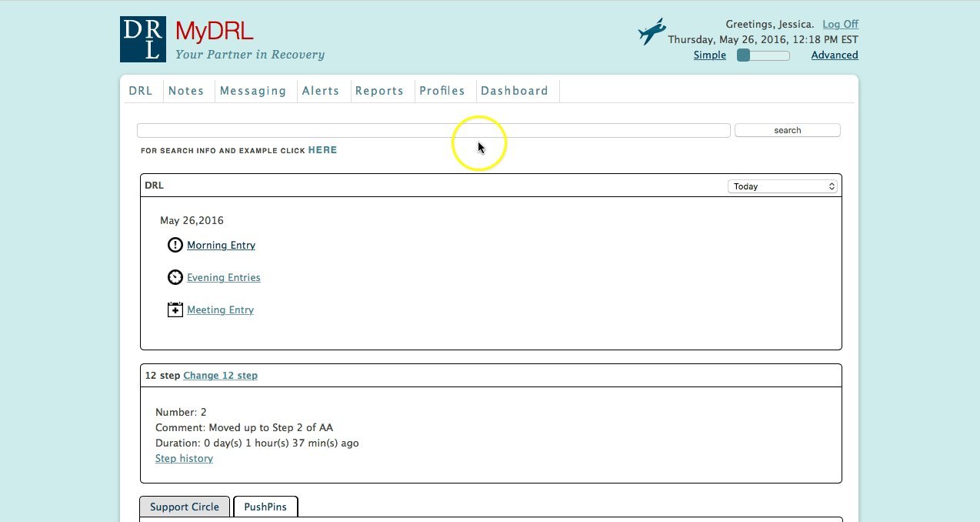Screen dimensions: 980x522
Task: Click the comment Moved up to Step 2 text
Action: pyautogui.click(x=244, y=427)
